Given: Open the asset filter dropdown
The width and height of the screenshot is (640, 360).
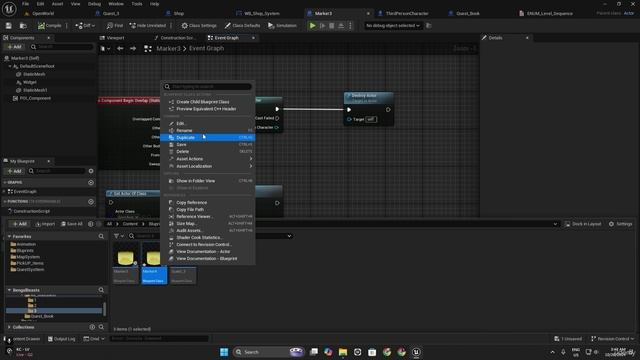Looking at the screenshot, I should [x=119, y=236].
